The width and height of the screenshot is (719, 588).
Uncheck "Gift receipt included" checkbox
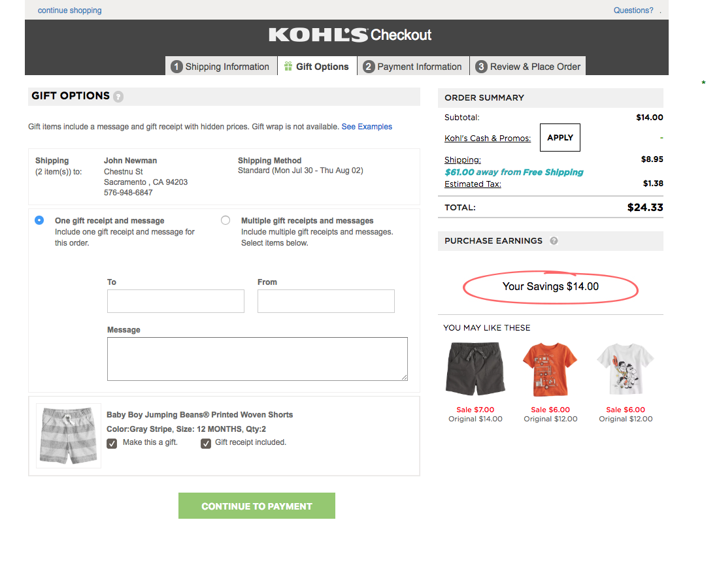(x=205, y=443)
